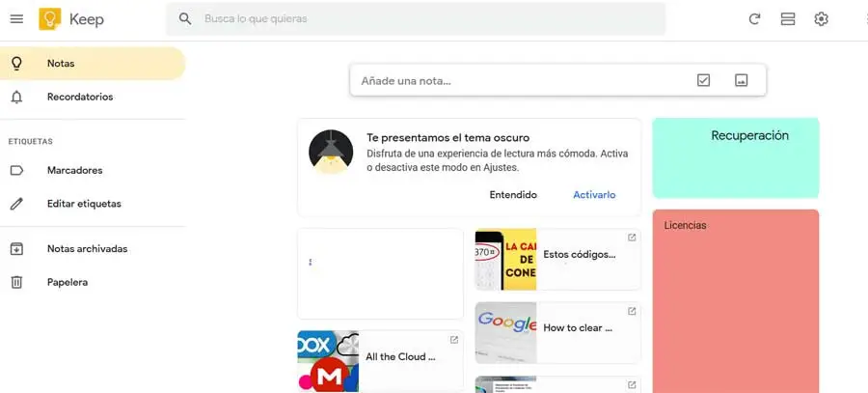Click the Keep title text
868x393 pixels.
87,19
